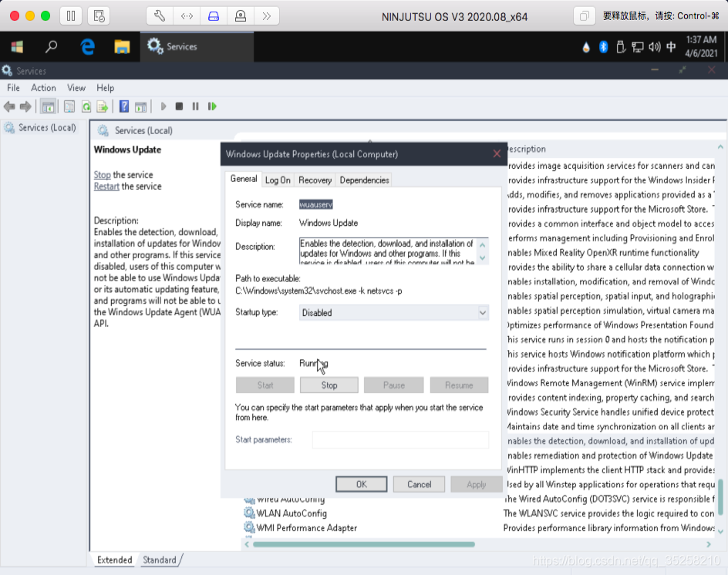Click the Restart the service link

(x=106, y=187)
